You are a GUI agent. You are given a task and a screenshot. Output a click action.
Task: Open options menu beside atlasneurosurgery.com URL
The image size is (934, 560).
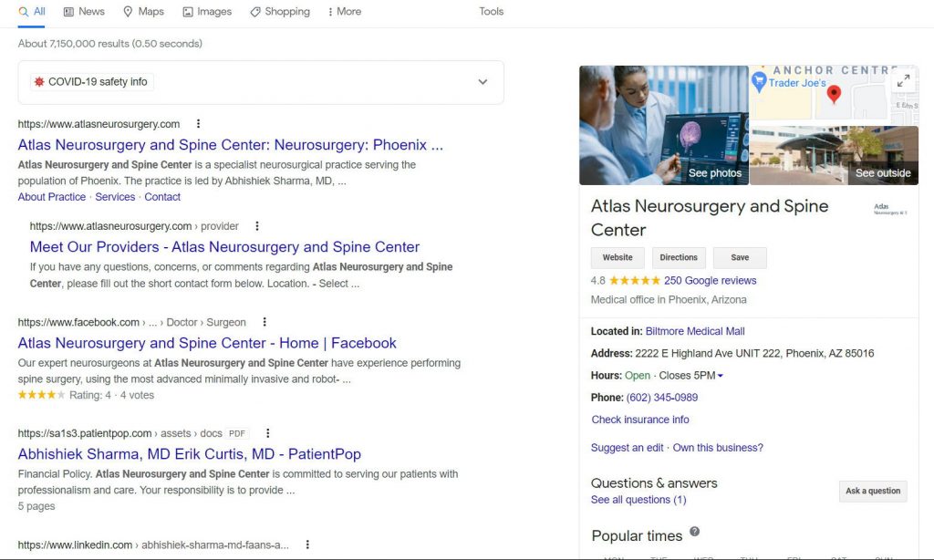198,124
